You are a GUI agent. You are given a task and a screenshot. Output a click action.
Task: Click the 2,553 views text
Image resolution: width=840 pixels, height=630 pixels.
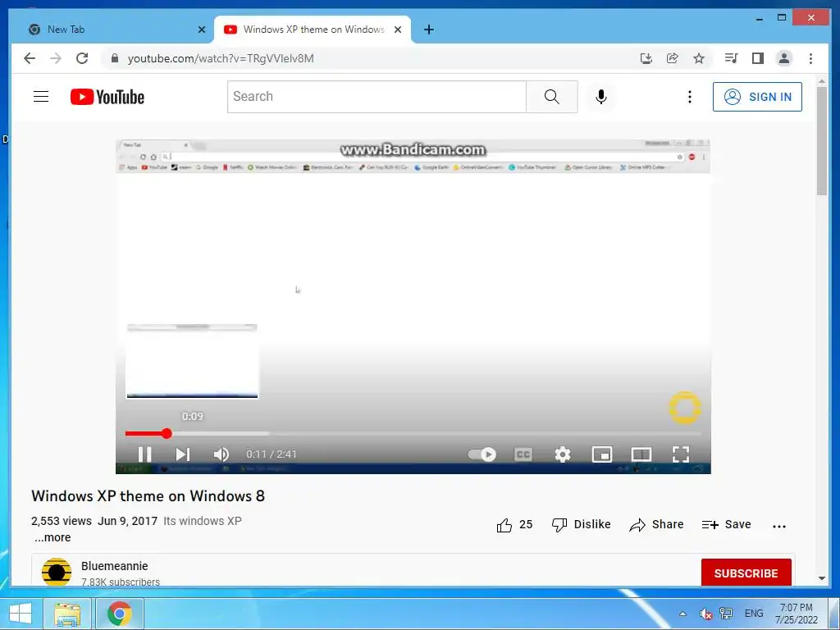click(x=61, y=521)
